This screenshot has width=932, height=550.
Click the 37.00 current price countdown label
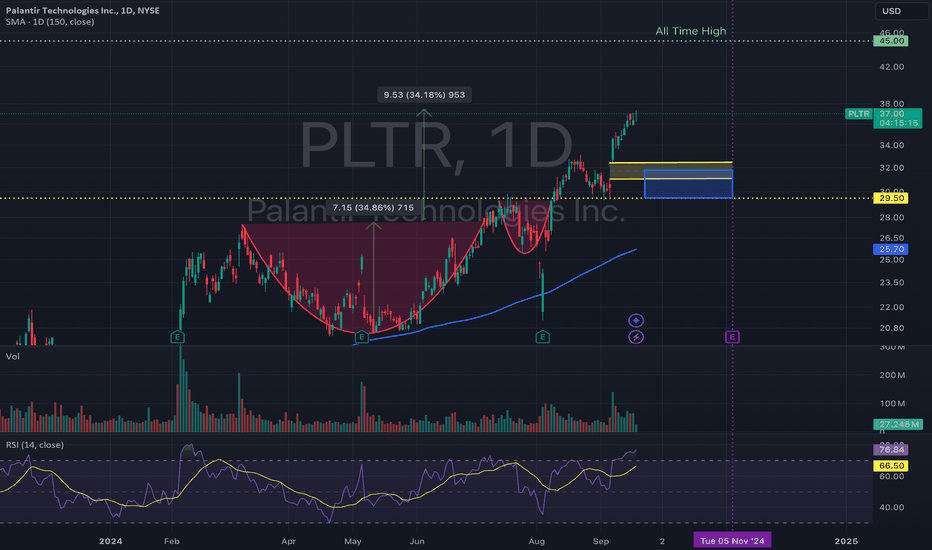(x=898, y=118)
